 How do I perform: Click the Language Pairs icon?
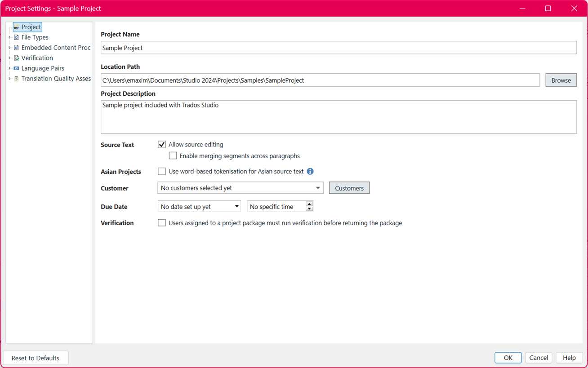[17, 69]
